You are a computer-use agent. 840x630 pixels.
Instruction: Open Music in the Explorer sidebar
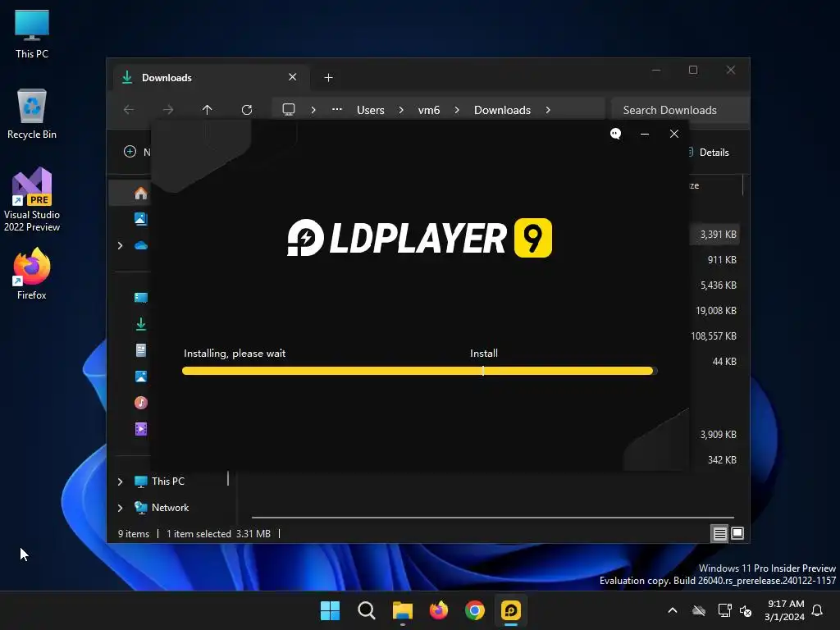pyautogui.click(x=141, y=402)
